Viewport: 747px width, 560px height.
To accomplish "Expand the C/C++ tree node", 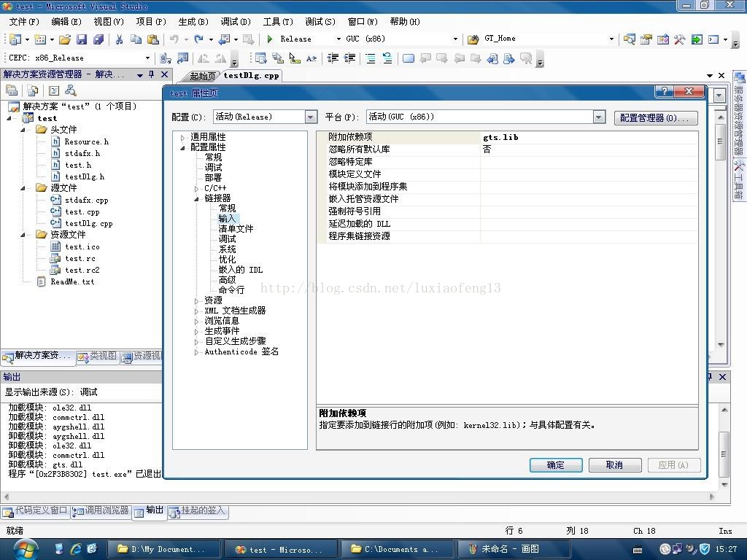I will pyautogui.click(x=196, y=189).
